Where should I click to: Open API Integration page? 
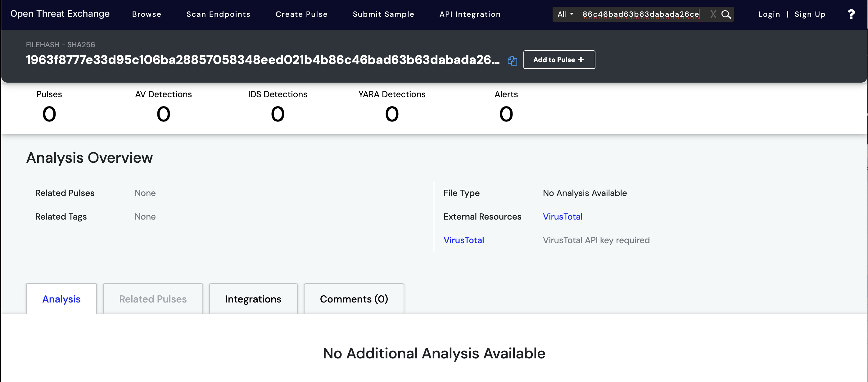click(x=470, y=14)
